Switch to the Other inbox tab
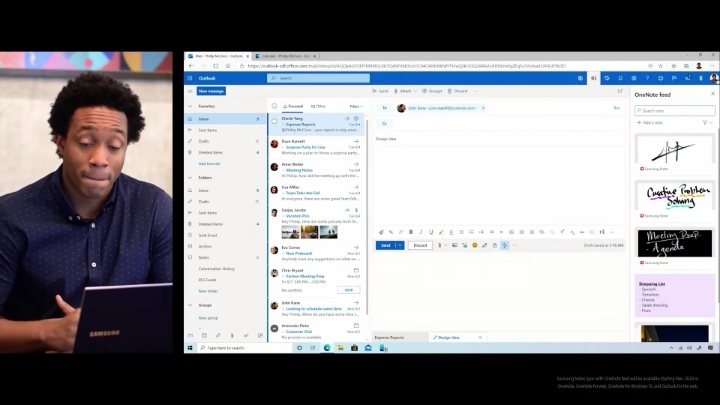Screen dimensions: 720x405 pos(318,106)
